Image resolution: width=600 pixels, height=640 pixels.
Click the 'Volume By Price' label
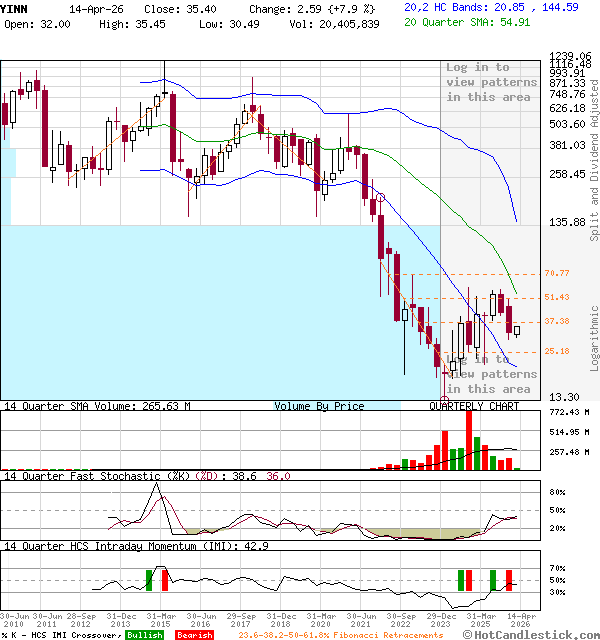[319, 406]
